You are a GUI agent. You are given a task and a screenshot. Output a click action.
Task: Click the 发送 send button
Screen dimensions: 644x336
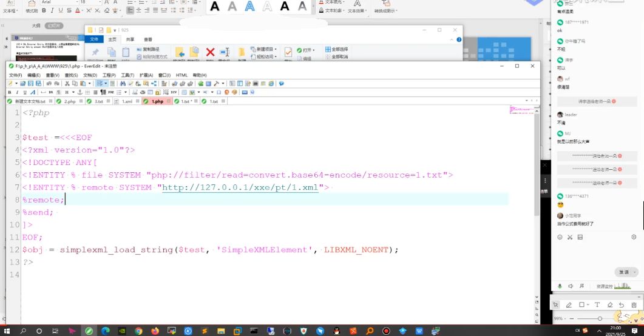pos(624,272)
